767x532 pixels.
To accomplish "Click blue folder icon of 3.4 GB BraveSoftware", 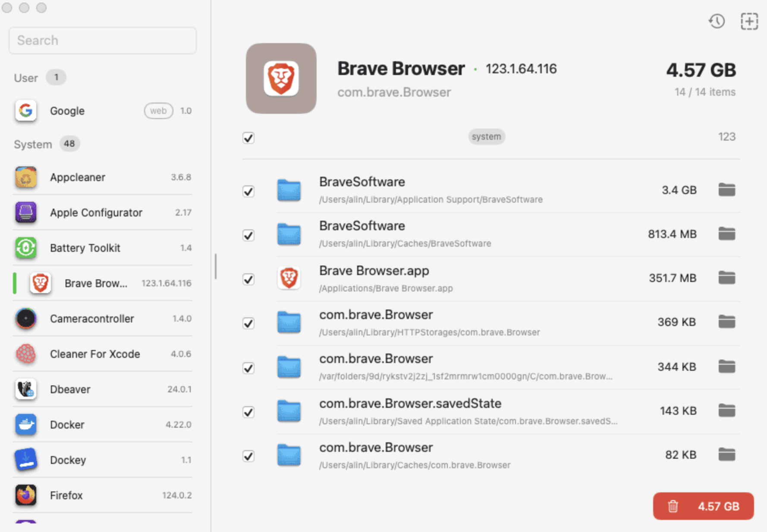I will click(x=289, y=191).
